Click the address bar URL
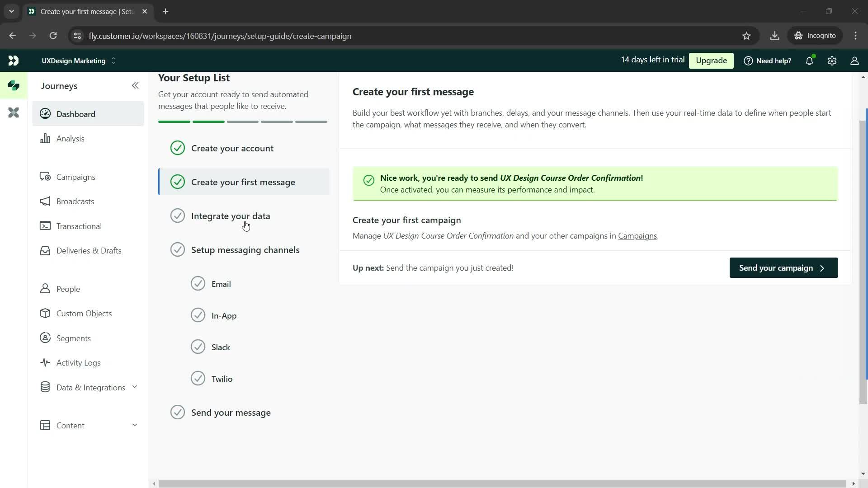Viewport: 868px width, 488px height. (220, 36)
